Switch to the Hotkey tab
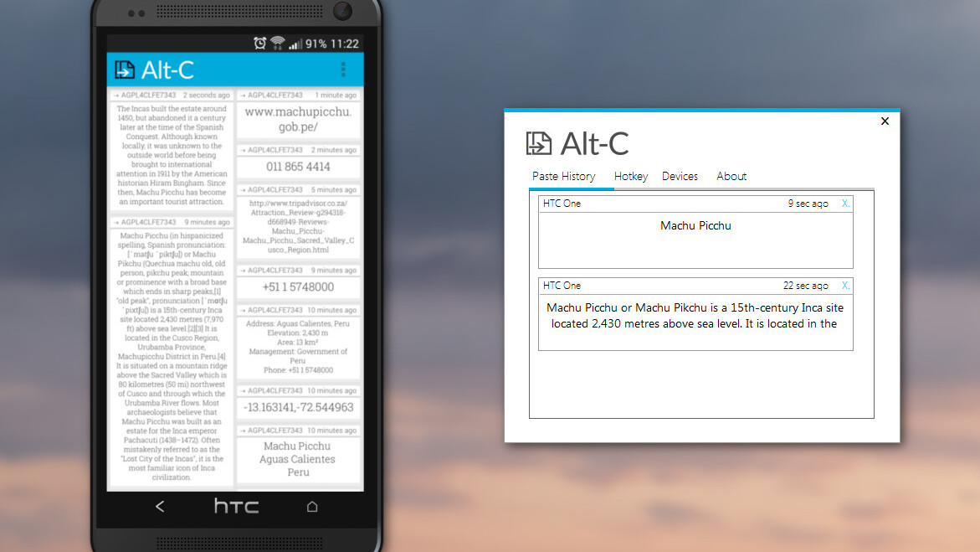 (631, 176)
